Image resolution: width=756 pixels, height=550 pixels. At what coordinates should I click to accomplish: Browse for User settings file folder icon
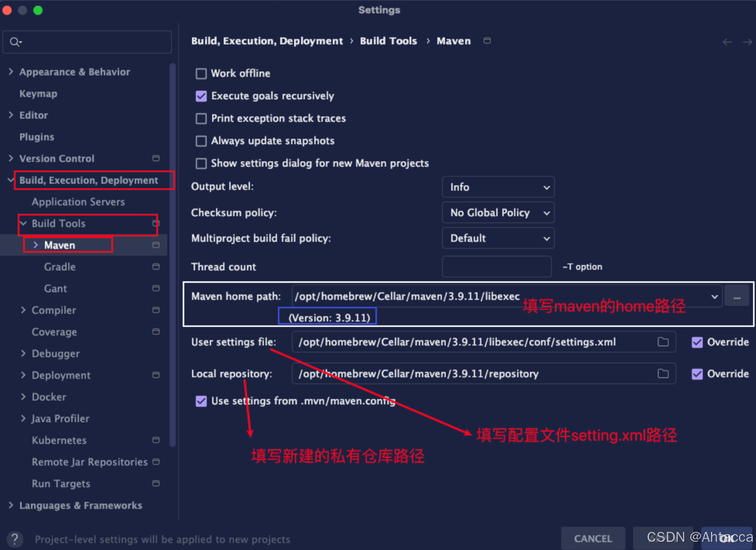pos(663,342)
